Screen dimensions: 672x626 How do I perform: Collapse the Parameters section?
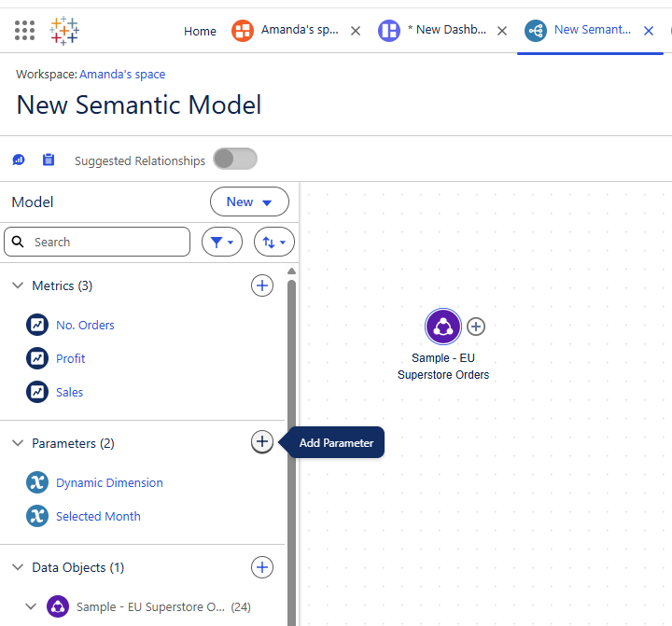(18, 443)
